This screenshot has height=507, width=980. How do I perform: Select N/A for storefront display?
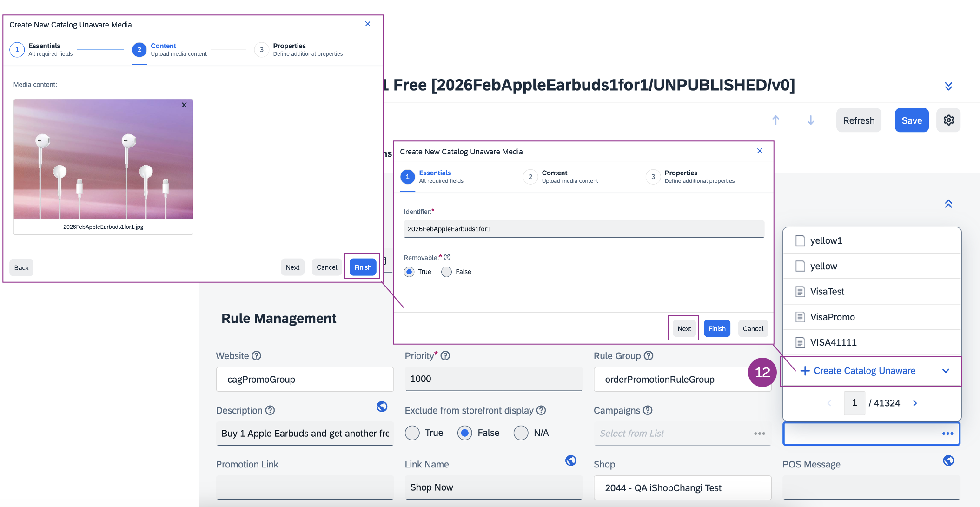521,433
